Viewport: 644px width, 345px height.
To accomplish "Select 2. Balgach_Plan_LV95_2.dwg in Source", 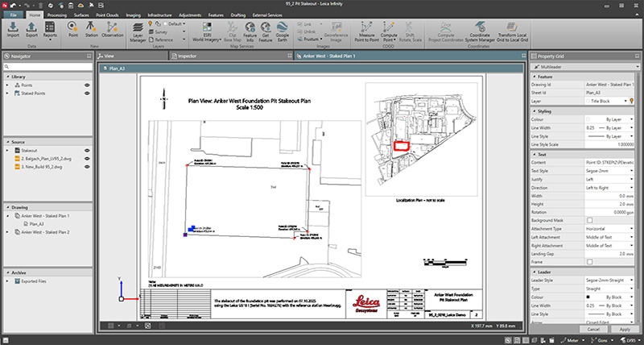I will (45, 159).
